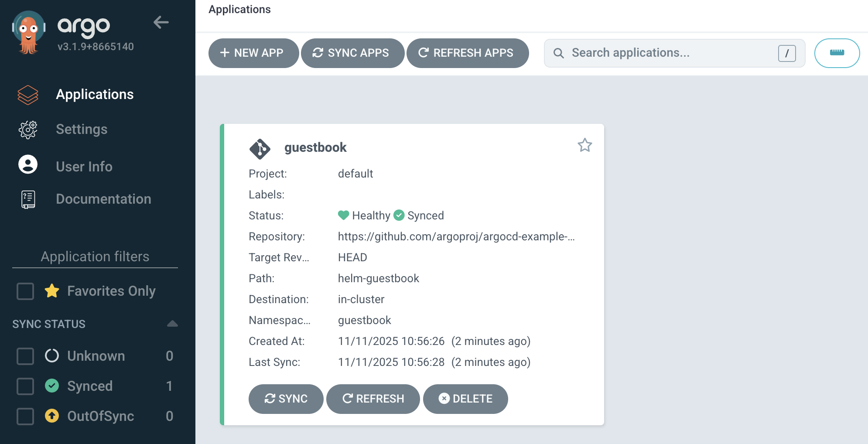868x444 pixels.
Task: Click the Documentation book icon
Action: tap(28, 200)
